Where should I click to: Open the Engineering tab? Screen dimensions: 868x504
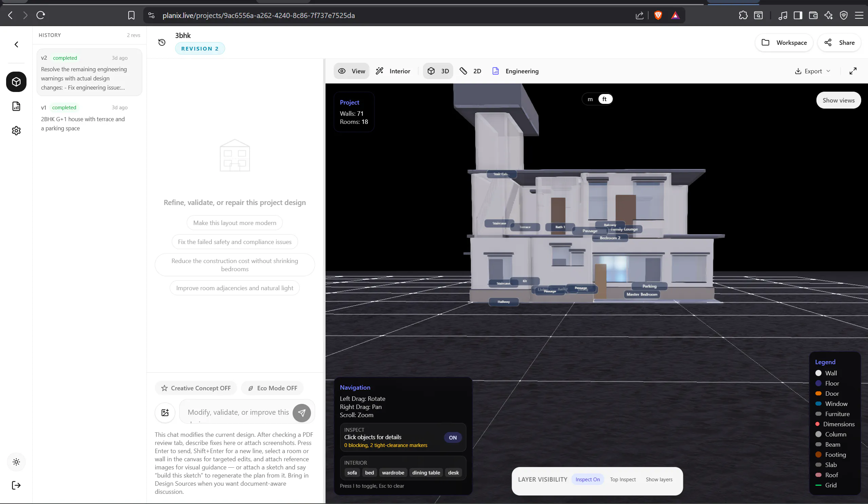515,71
